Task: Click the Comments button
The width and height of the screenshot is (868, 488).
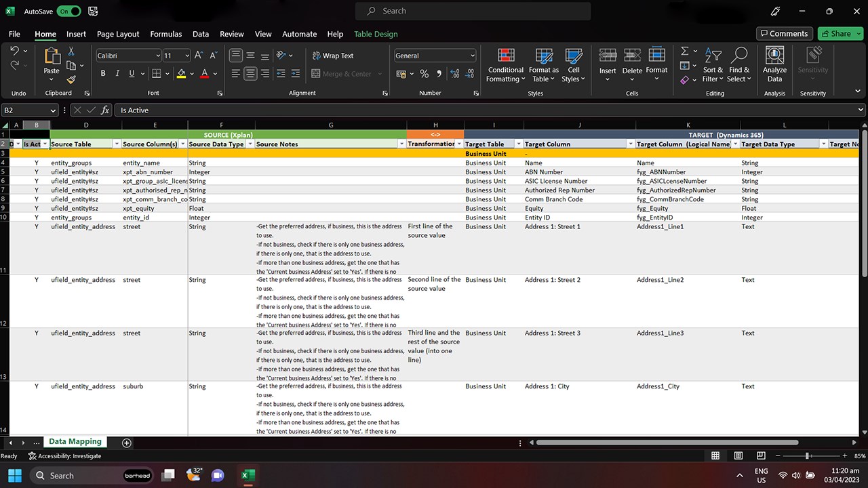Action: pyautogui.click(x=785, y=33)
